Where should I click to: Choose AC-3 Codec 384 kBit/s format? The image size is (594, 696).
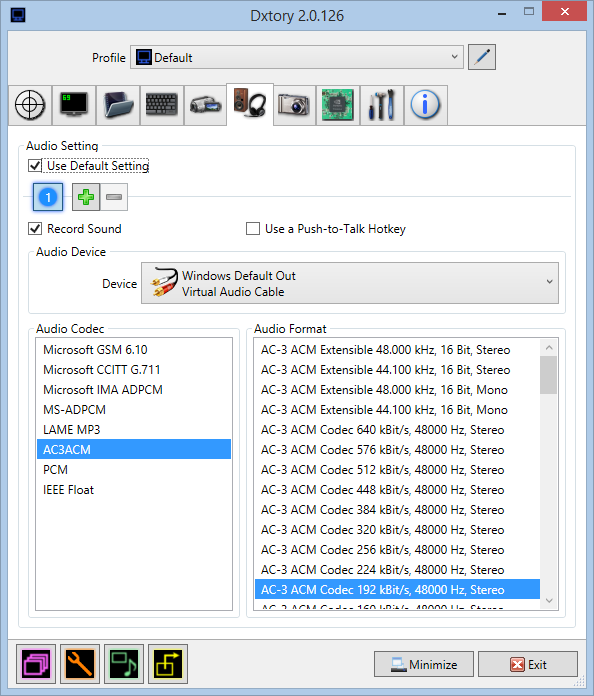pos(397,510)
